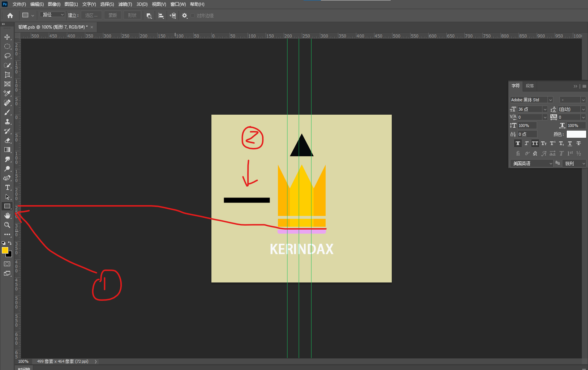
Task: Select the Pen tool
Action: 7,178
